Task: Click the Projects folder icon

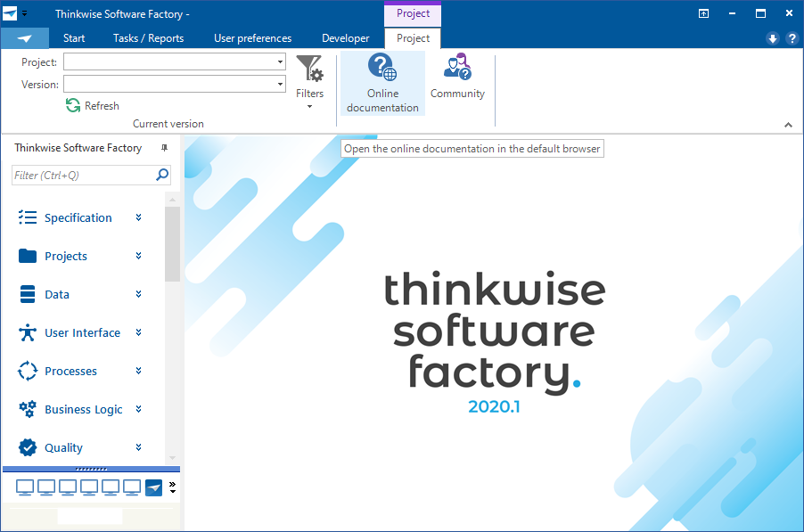Action: pos(27,256)
